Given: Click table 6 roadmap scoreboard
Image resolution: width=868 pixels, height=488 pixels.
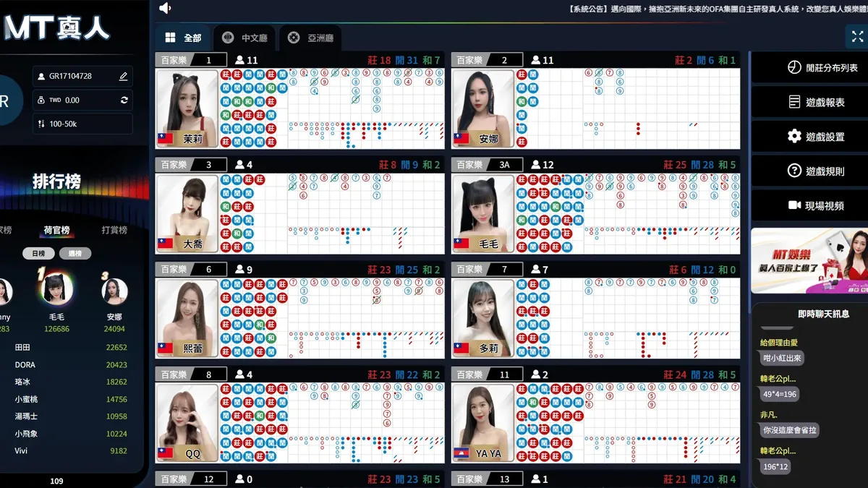Looking at the screenshot, I should (x=332, y=319).
